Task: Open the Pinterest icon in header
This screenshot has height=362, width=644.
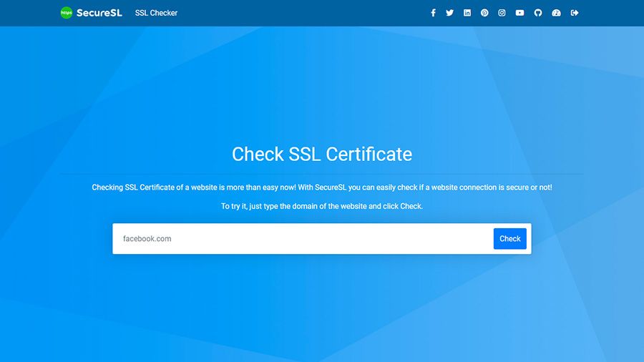Action: (484, 13)
